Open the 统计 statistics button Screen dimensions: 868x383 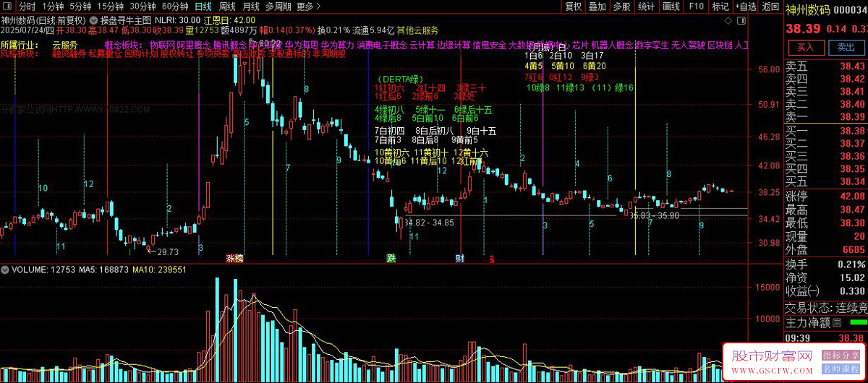coord(646,7)
